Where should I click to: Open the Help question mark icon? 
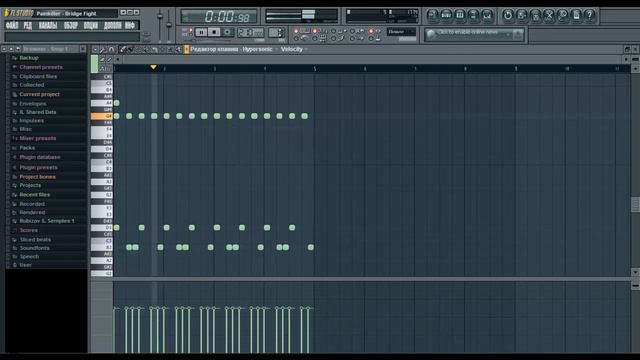pyautogui.click(x=590, y=16)
